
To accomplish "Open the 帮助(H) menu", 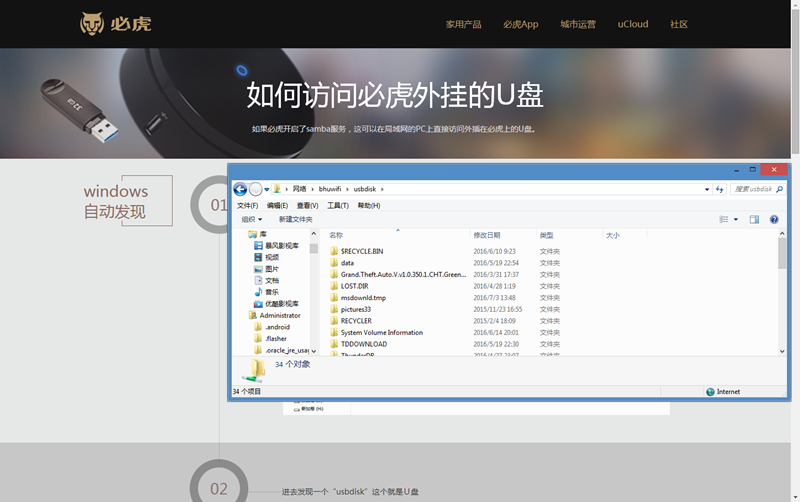I will click(x=368, y=206).
